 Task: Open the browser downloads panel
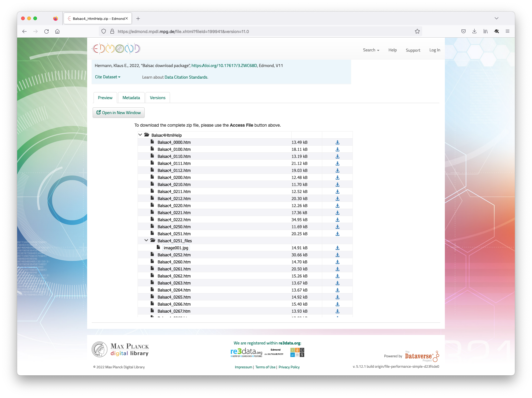coord(475,31)
